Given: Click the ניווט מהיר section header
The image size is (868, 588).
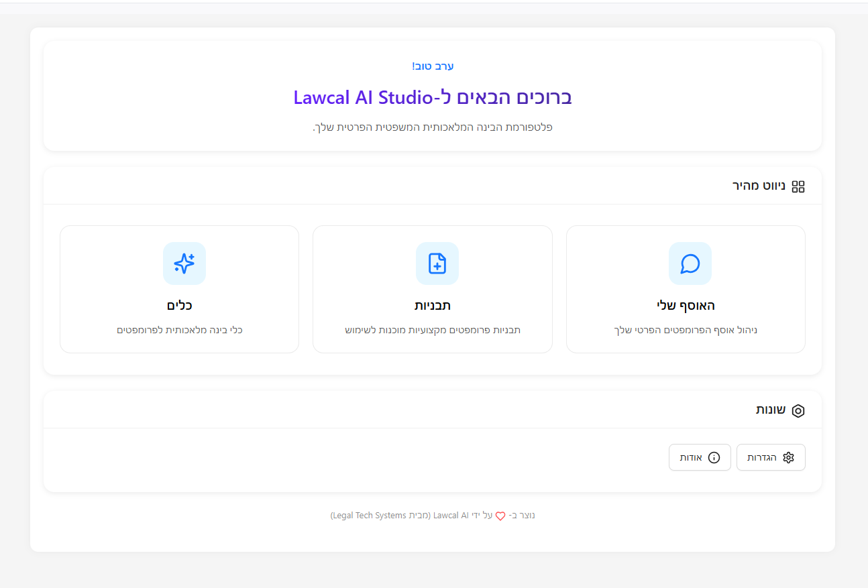Looking at the screenshot, I should pos(758,186).
